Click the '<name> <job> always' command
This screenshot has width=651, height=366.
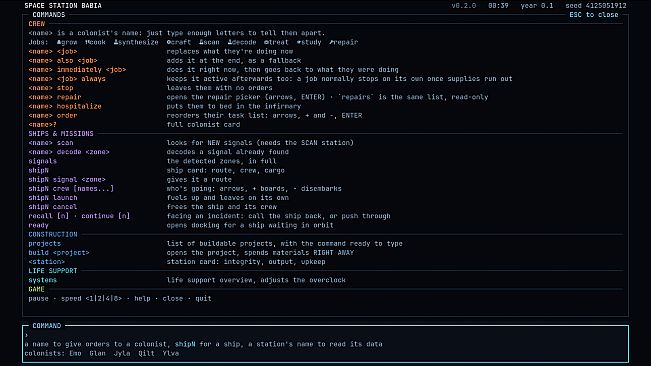coord(67,79)
